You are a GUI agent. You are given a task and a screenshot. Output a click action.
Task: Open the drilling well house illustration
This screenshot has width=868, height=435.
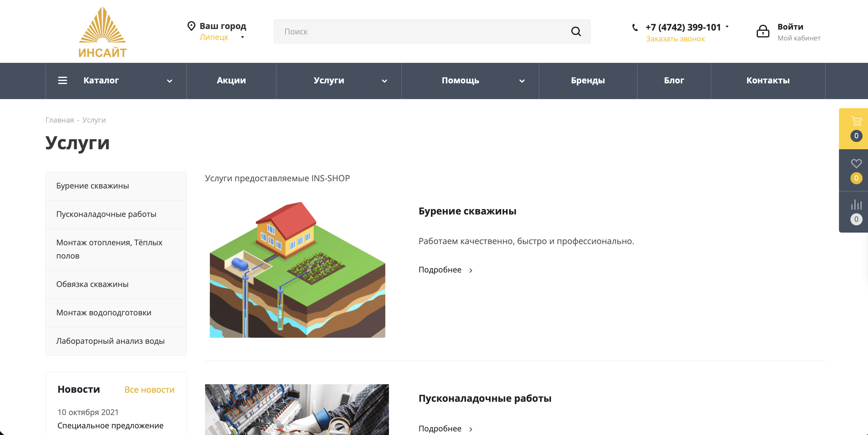click(x=297, y=269)
